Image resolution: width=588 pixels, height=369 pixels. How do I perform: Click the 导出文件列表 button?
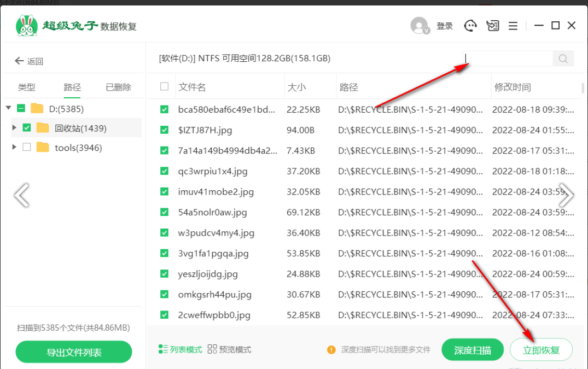74,352
